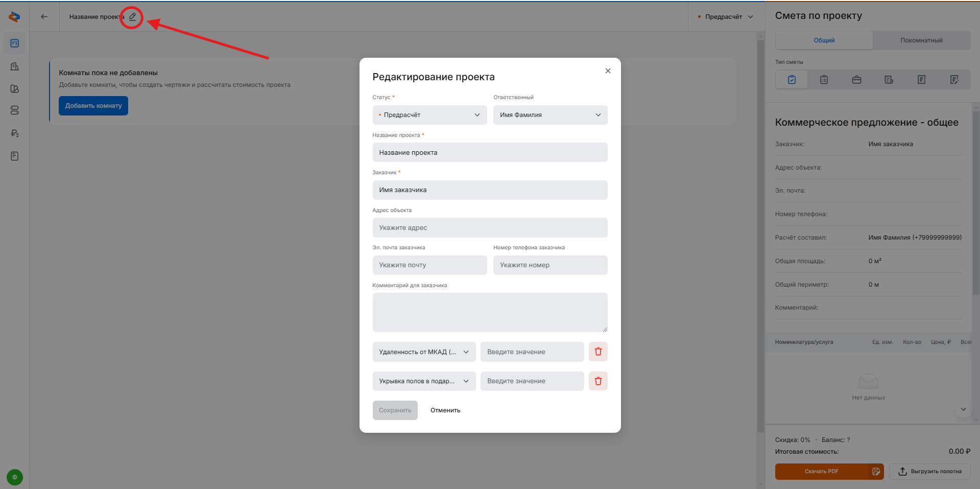This screenshot has width=980, height=489.
Task: Go back using the left arrow icon
Action: click(44, 17)
